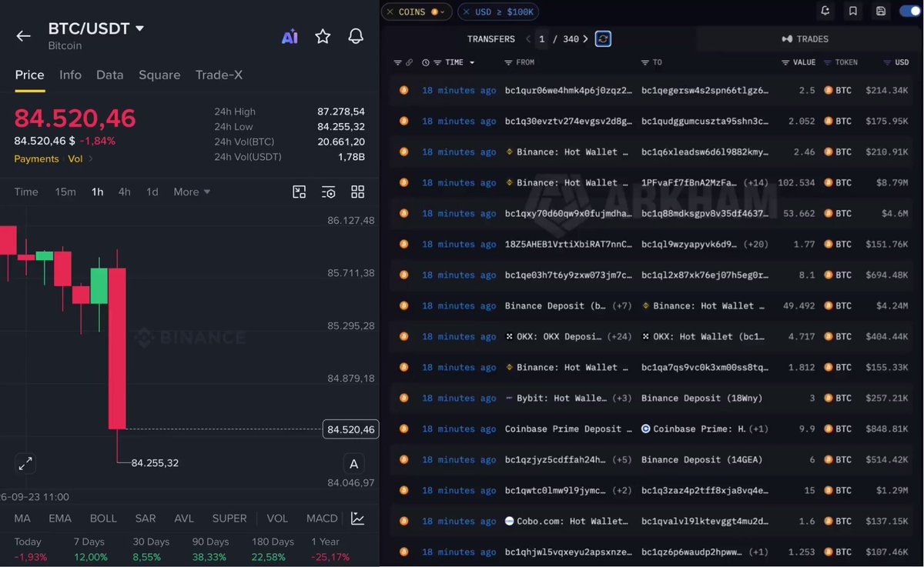Viewport: 924px width, 567px height.
Task: Refresh the Arkham transfers list
Action: coord(603,38)
